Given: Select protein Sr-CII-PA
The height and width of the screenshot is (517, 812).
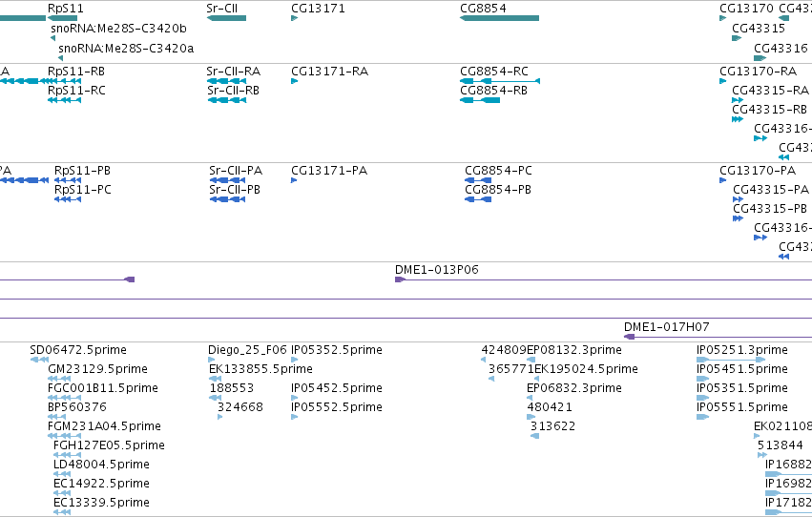Looking at the screenshot, I should [x=236, y=170].
